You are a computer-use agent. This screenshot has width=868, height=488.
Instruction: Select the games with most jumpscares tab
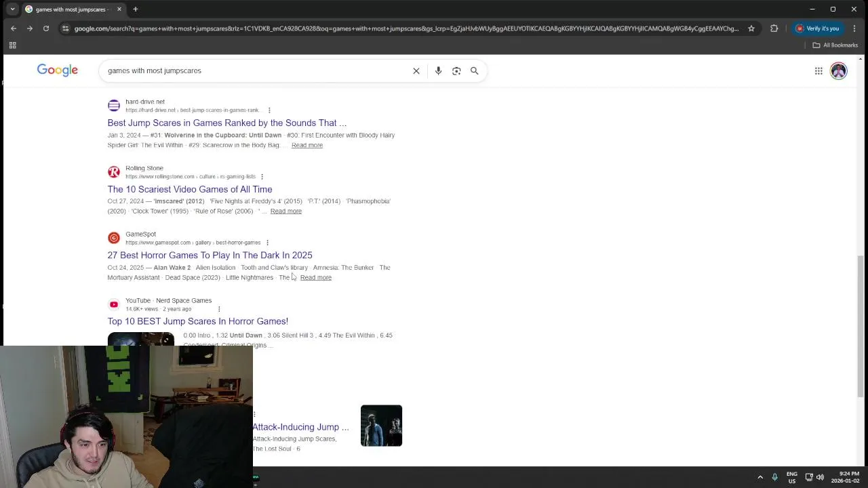tap(73, 9)
